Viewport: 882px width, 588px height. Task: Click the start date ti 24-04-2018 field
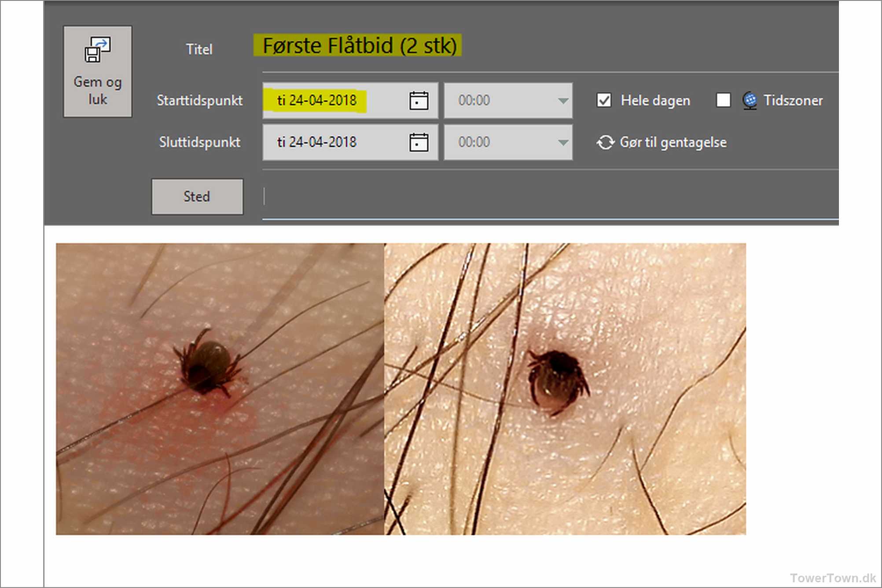[316, 101]
